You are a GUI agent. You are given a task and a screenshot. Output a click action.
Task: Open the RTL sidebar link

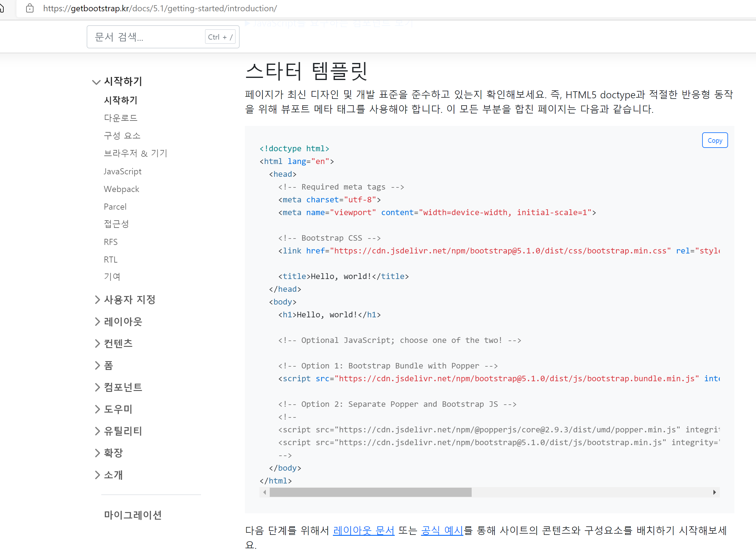110,260
